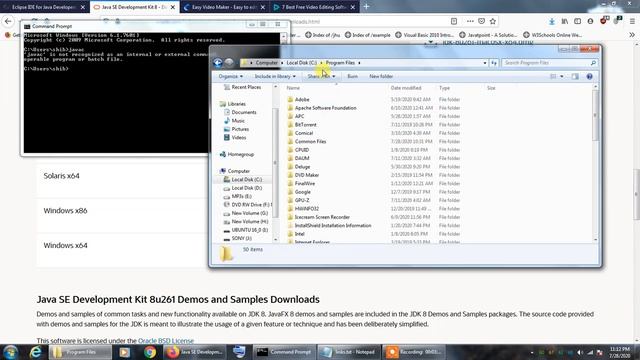The width and height of the screenshot is (640, 360).
Task: Switch to 7 Best Free Video Editing tab
Action: pyautogui.click(x=313, y=7)
